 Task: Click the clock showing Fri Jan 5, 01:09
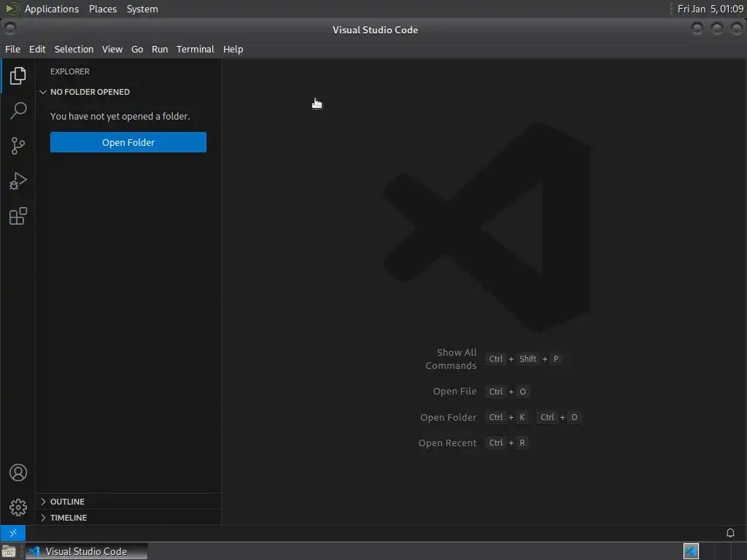point(710,9)
